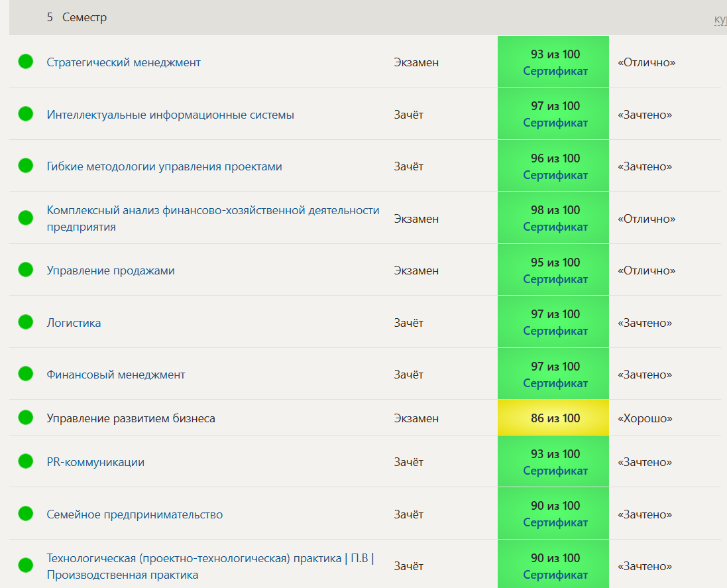Open Гибкие методологии управления проектами course
727x588 pixels.
[164, 166]
